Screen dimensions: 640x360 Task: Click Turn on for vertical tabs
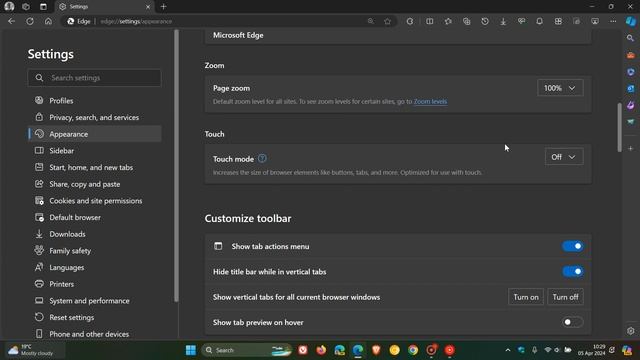tap(526, 297)
